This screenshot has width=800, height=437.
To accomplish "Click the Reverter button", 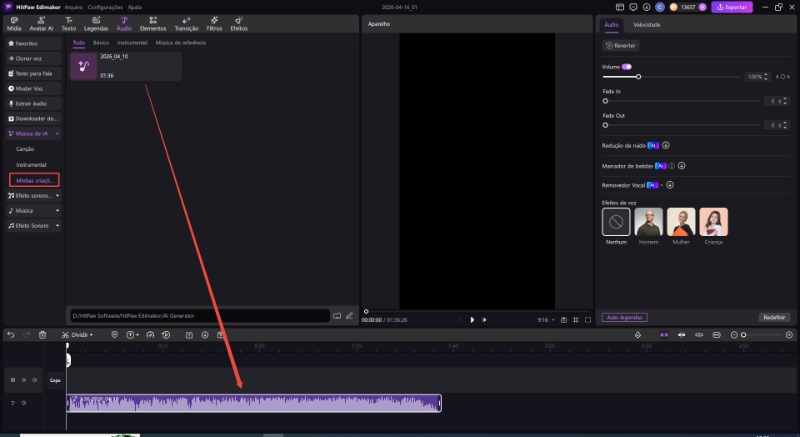I will point(620,45).
